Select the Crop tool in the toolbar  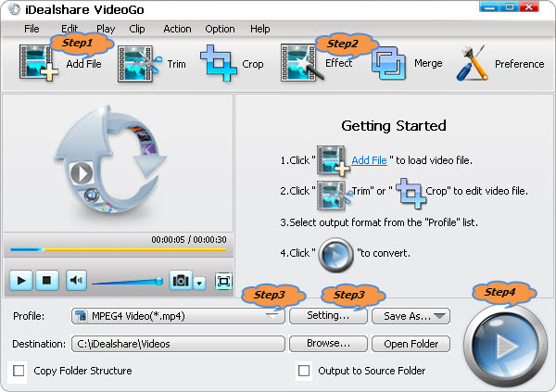(219, 63)
